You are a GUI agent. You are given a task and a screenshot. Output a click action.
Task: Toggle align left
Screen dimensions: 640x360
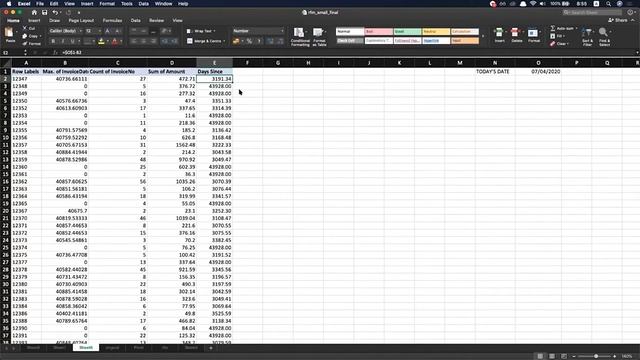click(x=134, y=41)
